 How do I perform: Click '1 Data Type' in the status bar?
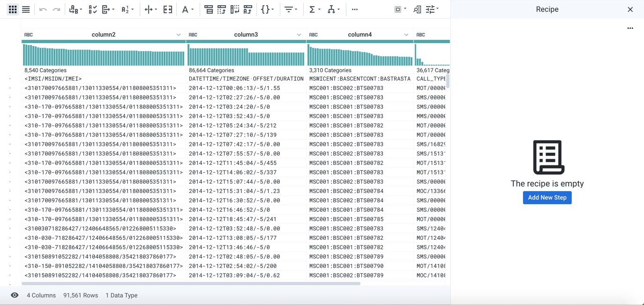click(121, 295)
